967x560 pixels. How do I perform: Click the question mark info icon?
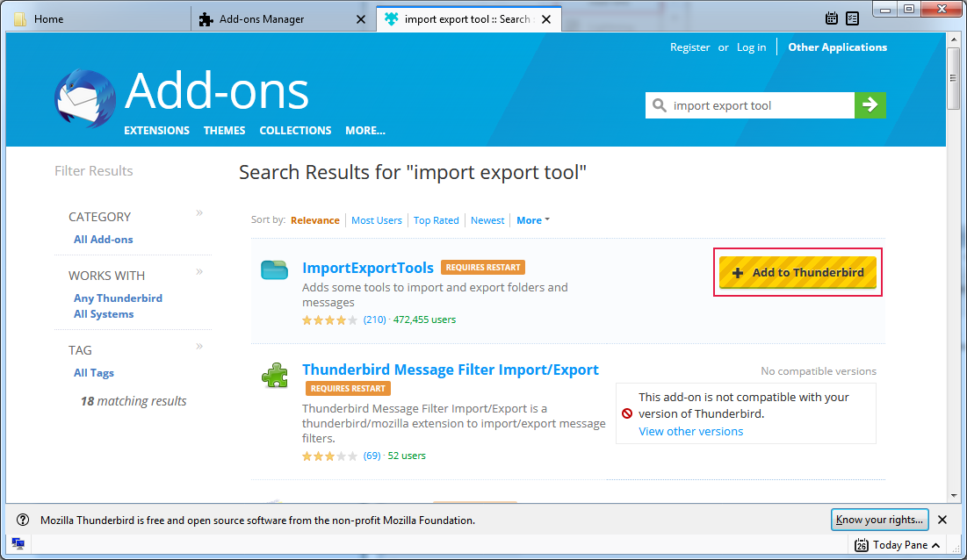click(x=23, y=520)
